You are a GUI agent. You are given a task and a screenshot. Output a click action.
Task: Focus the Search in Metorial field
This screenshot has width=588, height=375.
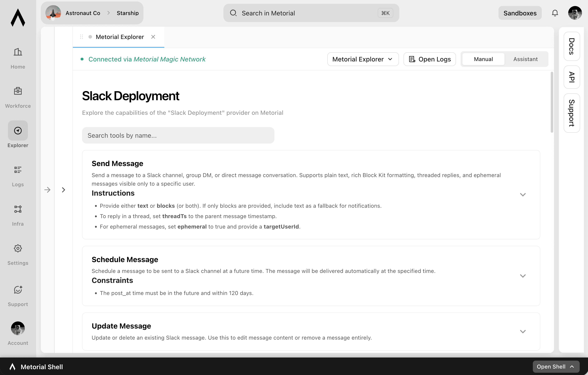coord(311,13)
